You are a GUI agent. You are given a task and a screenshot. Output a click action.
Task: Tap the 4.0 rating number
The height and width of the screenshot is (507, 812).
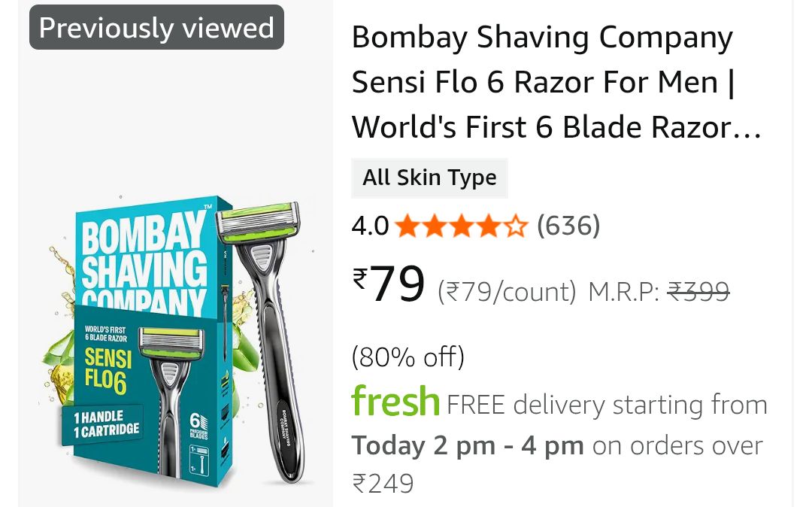click(370, 226)
